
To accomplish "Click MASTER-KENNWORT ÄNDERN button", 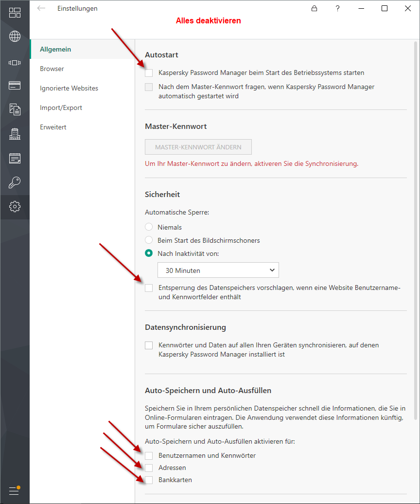I will pos(198,147).
